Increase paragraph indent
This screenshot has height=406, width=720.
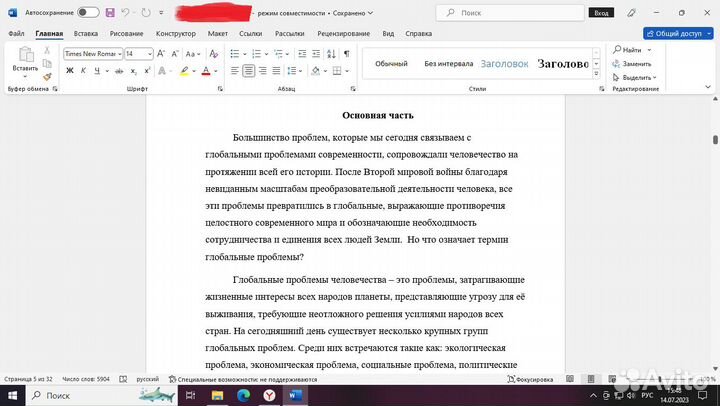[316, 54]
